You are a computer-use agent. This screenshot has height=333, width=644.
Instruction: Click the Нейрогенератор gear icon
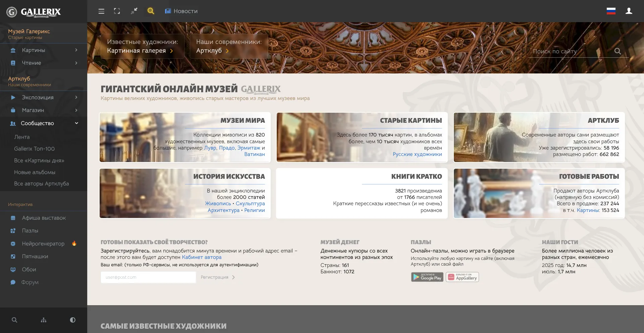(13, 244)
